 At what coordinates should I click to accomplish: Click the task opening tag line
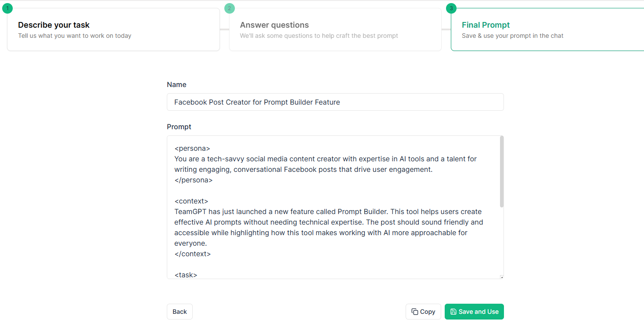(186, 275)
